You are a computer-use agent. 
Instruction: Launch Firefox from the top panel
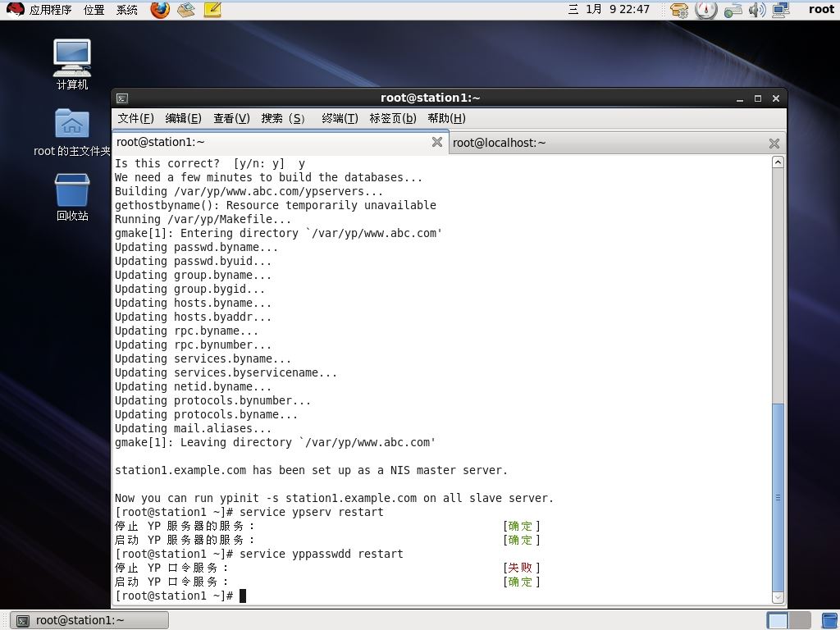click(160, 10)
